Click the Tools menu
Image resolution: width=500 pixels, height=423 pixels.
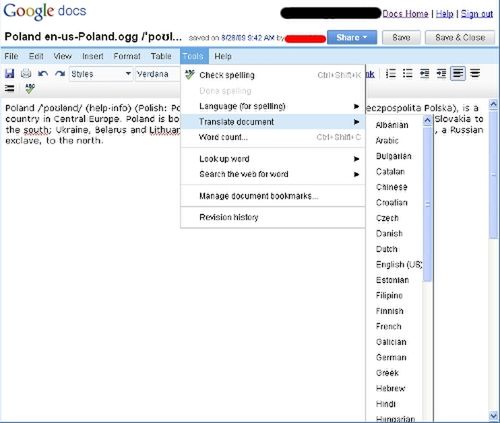click(x=194, y=56)
